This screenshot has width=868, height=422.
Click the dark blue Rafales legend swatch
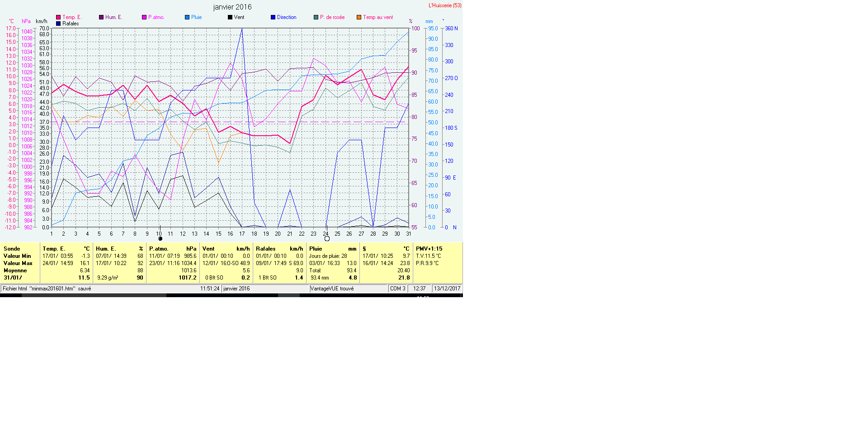pos(58,24)
